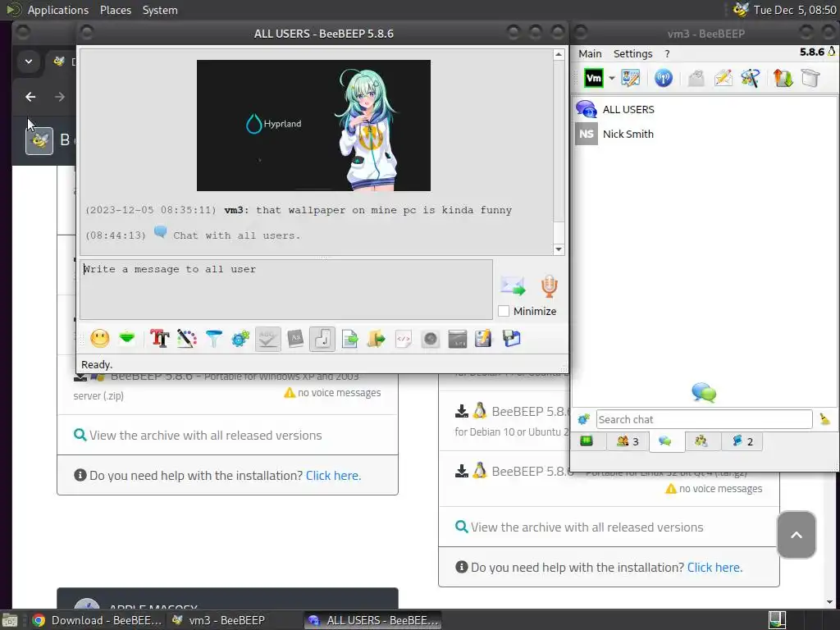Click the notepad with pencil icon
The width and height of the screenshot is (840, 630).
coord(483,339)
